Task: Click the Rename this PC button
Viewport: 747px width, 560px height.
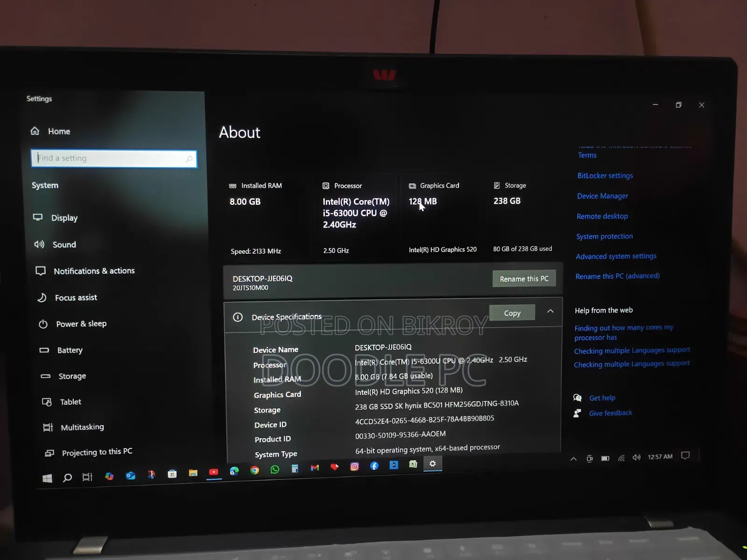Action: pos(524,279)
